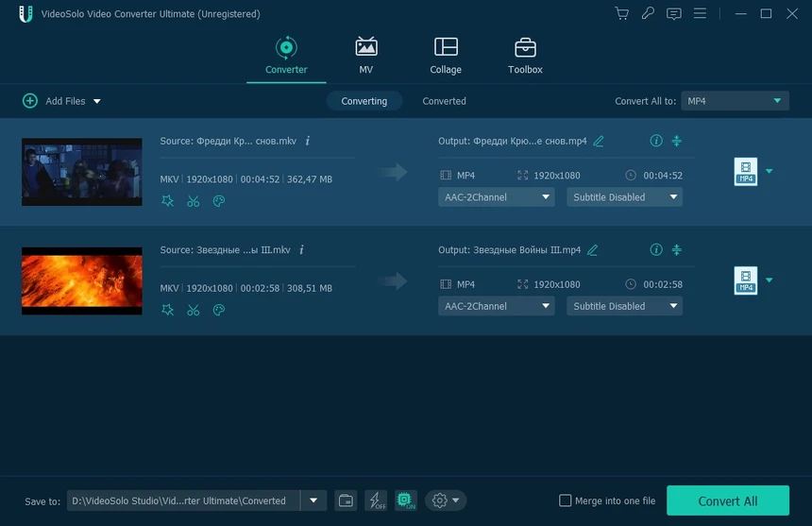
Task: Open the gear settings menu
Action: click(446, 501)
